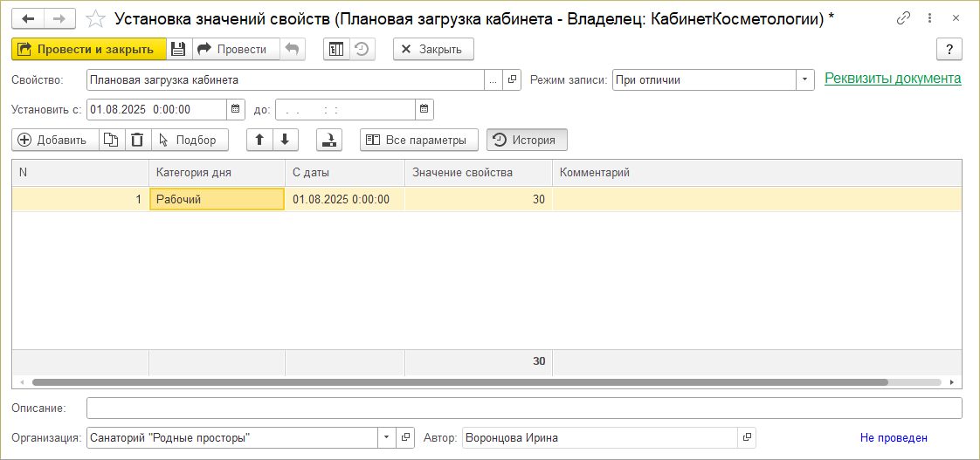Click the horizontal scrollbar of the table
The height and width of the screenshot is (460, 980).
pyautogui.click(x=459, y=382)
